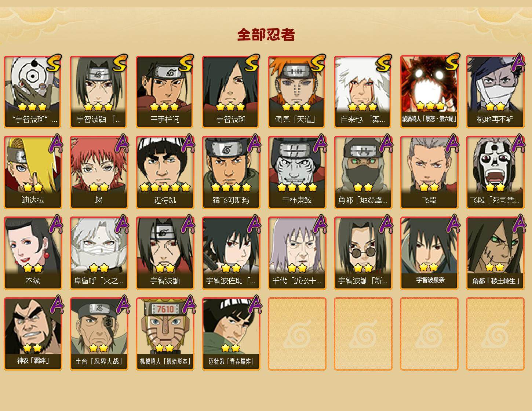Screen dimensions: 532x411
Task: Open the 宇智波斑 ninja card
Action: click(231, 92)
